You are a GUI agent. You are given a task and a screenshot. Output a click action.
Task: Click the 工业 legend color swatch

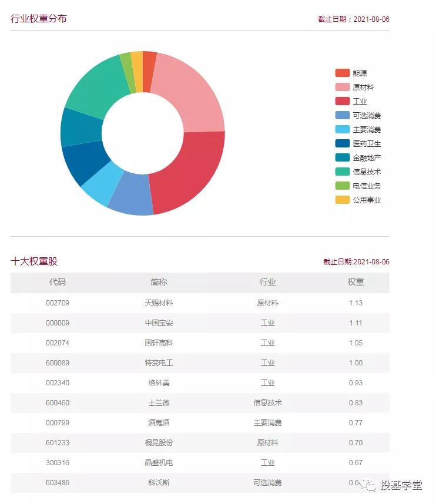[x=342, y=101]
